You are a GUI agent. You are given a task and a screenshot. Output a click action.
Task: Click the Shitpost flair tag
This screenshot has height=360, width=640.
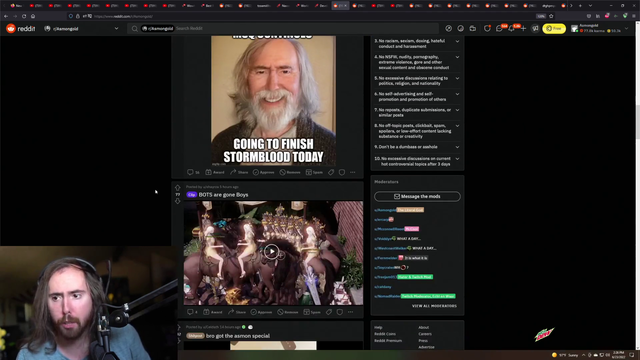click(x=195, y=336)
